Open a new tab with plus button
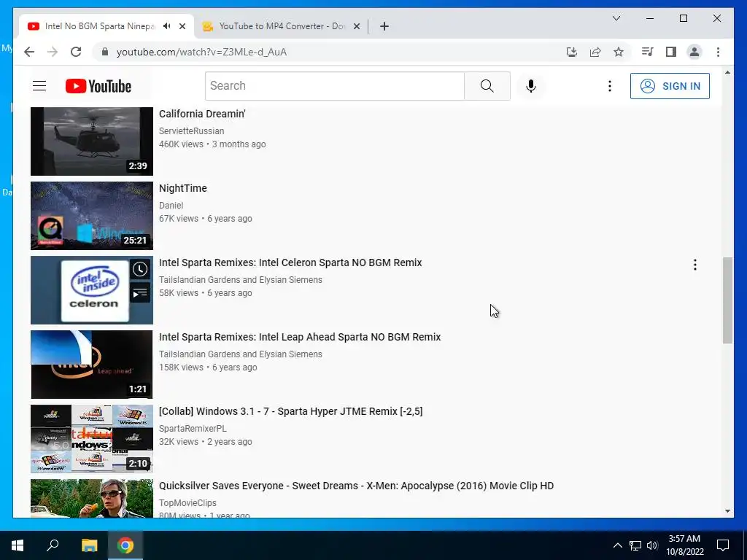Viewport: 747px width, 560px height. click(x=384, y=27)
